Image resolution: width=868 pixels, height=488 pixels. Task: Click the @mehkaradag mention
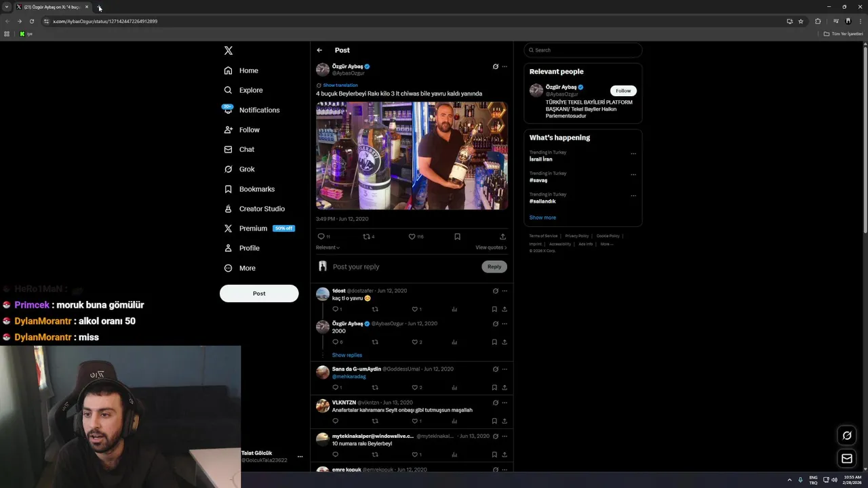tap(349, 377)
